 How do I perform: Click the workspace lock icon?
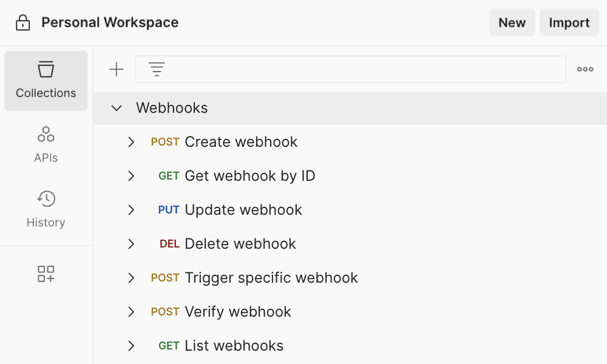click(22, 23)
